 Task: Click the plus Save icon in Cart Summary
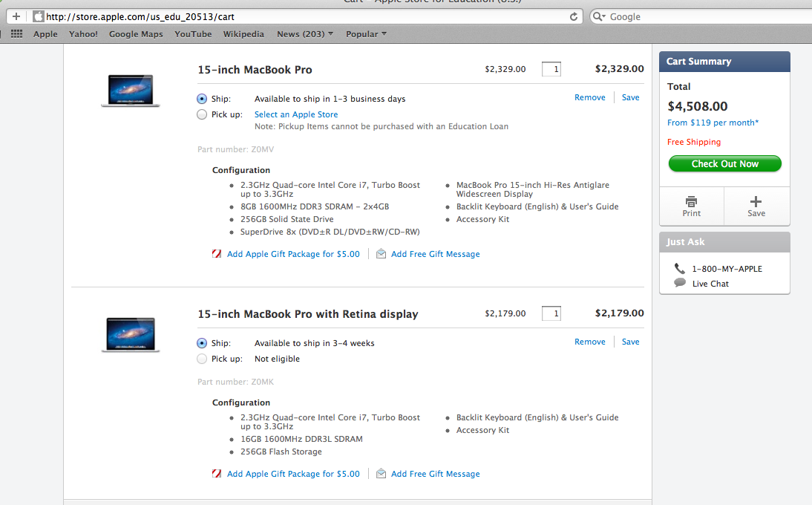[x=756, y=201]
